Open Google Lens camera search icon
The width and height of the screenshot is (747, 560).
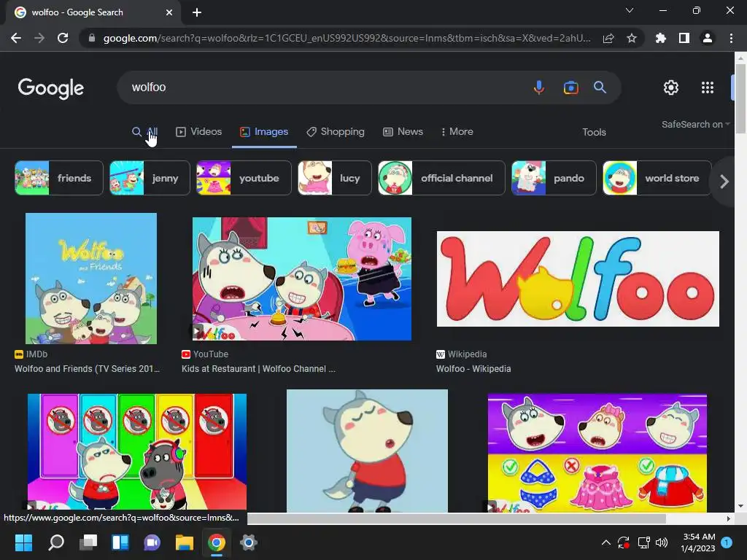pos(570,87)
